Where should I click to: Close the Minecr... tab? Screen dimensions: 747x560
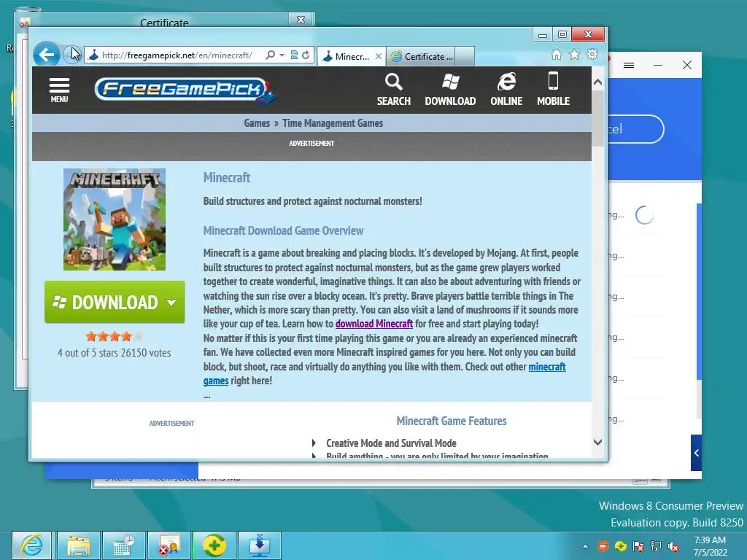pos(379,56)
